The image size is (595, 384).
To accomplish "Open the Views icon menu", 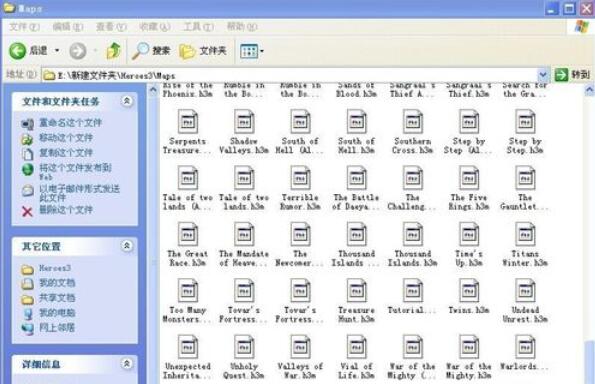I will pyautogui.click(x=252, y=51).
